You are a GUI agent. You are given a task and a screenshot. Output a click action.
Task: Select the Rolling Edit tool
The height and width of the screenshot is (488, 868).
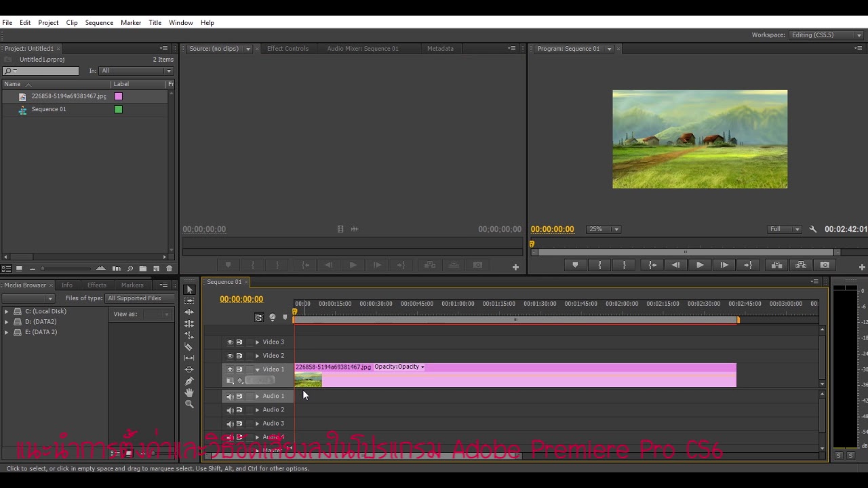(x=189, y=323)
